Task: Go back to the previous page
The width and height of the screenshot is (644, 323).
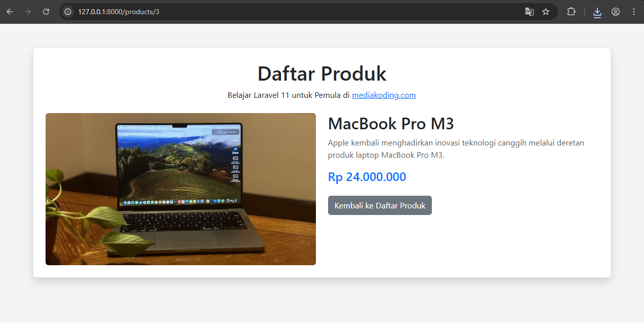Action: coord(10,12)
